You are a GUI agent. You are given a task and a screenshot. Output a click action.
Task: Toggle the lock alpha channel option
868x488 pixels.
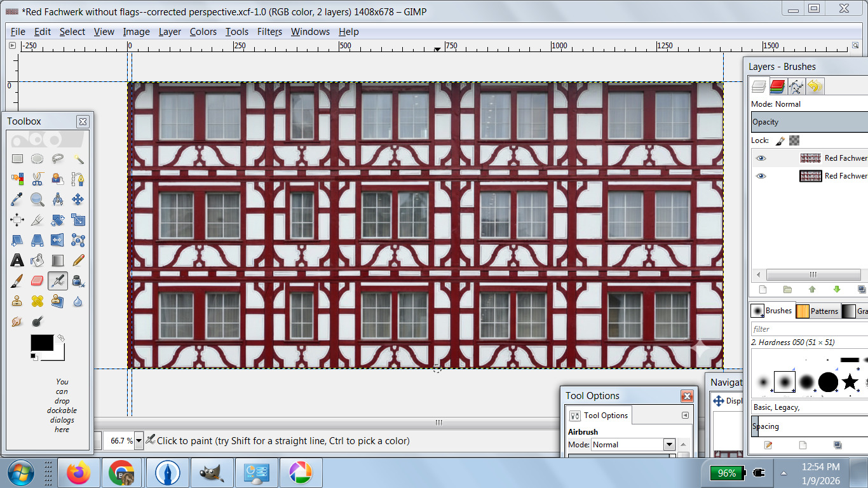point(794,140)
